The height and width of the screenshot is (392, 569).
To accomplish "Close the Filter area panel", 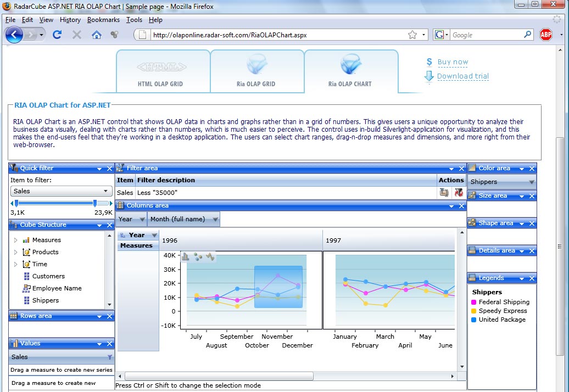I will pyautogui.click(x=461, y=169).
